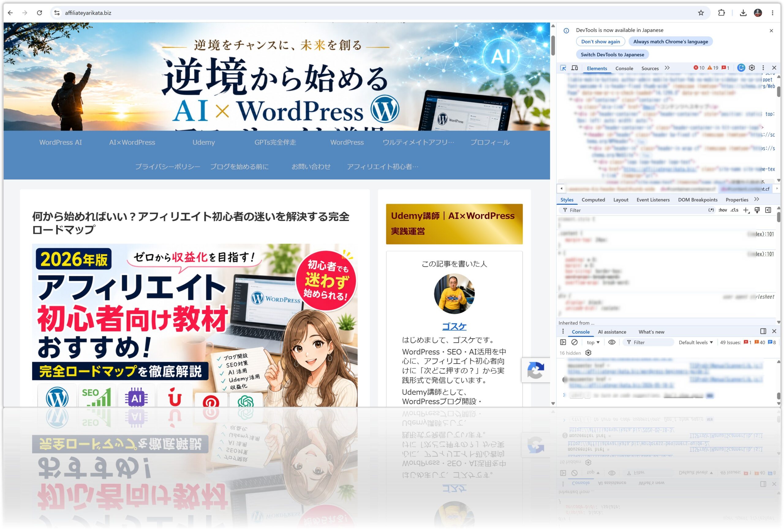Image resolution: width=784 pixels, height=532 pixels.
Task: Close the console drawer
Action: coord(774,331)
